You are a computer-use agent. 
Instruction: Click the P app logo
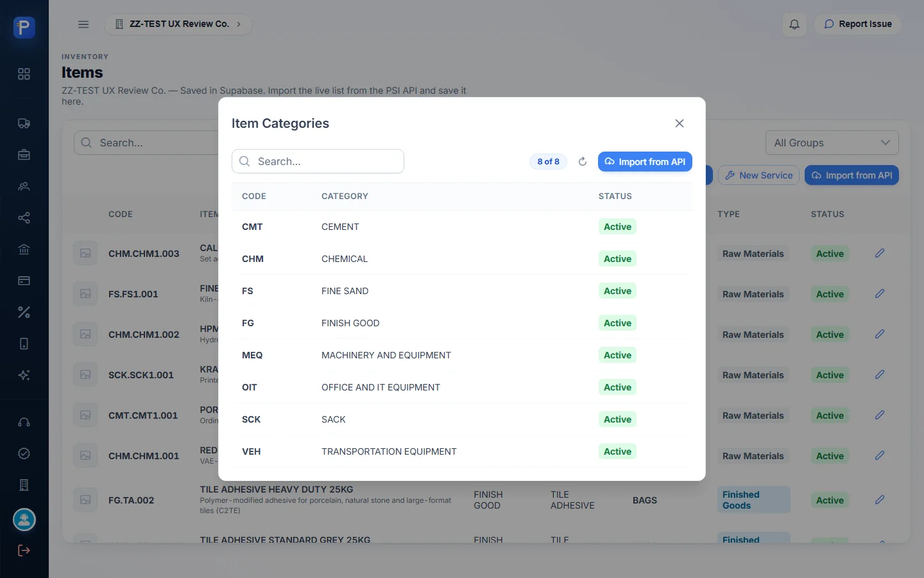pyautogui.click(x=24, y=28)
